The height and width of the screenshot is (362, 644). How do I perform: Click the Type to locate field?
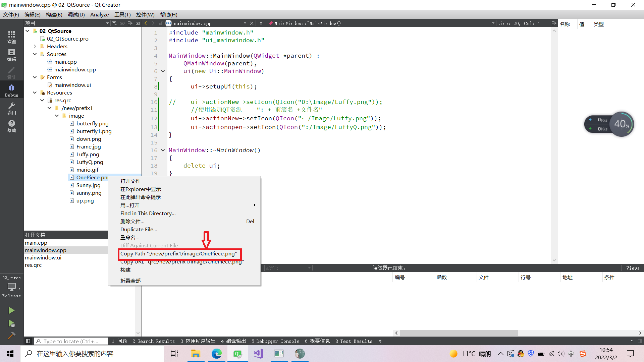click(71, 341)
